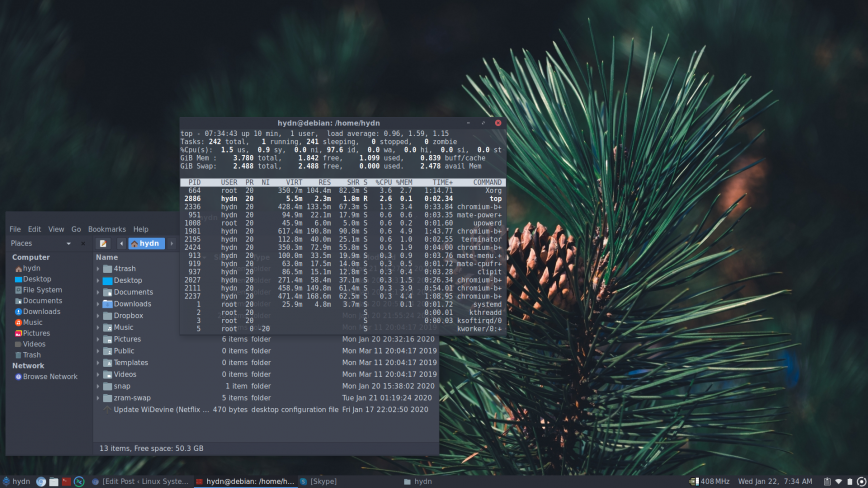Open the Edit menu in file manager
The width and height of the screenshot is (868, 488).
[x=34, y=229]
